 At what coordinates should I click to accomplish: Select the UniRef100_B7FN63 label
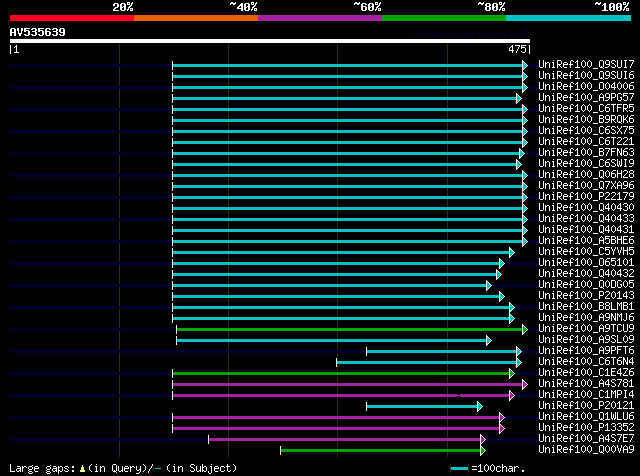[586, 153]
